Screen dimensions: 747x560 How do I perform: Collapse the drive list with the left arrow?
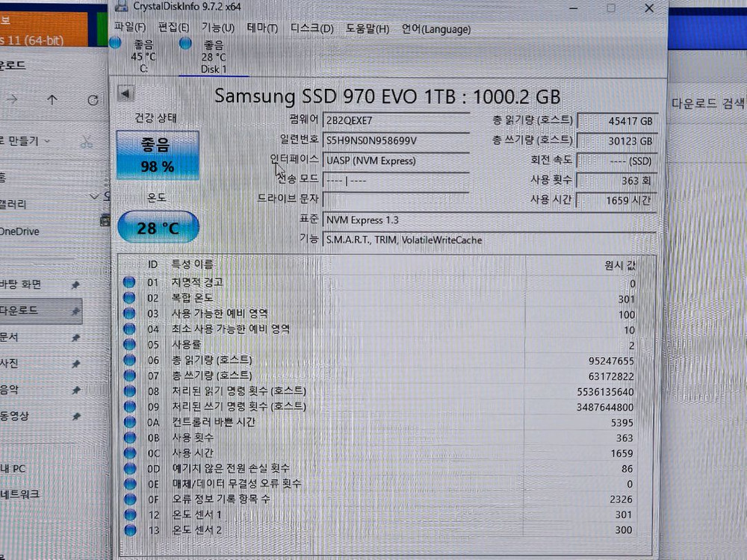tap(125, 94)
